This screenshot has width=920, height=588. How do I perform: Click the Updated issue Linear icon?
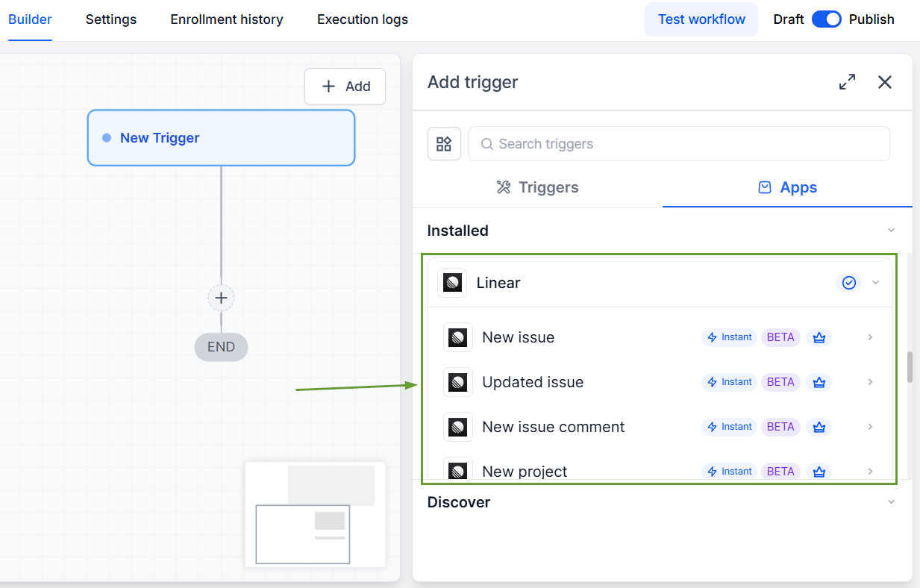coord(458,382)
